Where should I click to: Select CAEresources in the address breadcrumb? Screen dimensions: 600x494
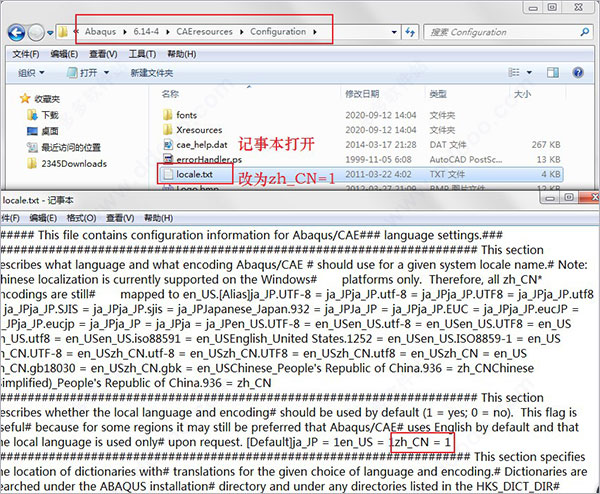point(204,32)
